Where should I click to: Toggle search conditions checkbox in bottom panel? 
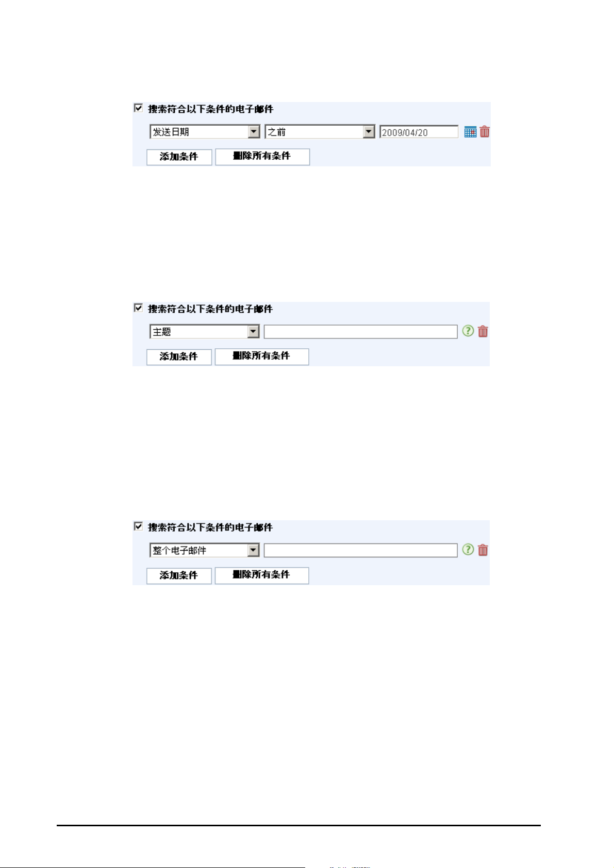[138, 526]
